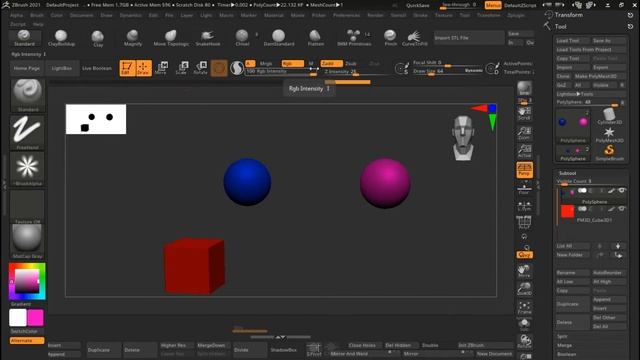Viewport: 640px width, 360px height.
Task: Activate the Rotate gizmo mode button
Action: (200, 68)
